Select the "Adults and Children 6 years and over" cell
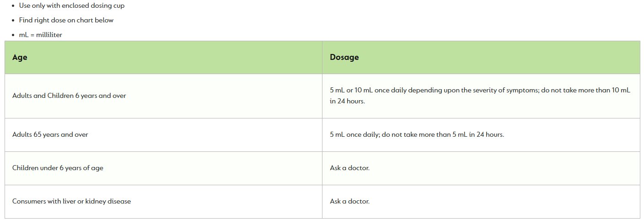Screen dimensions: 644x220 [x=163, y=96]
